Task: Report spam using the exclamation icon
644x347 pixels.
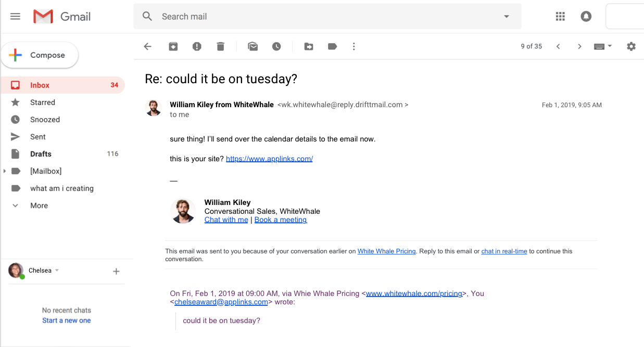Action: (x=197, y=46)
